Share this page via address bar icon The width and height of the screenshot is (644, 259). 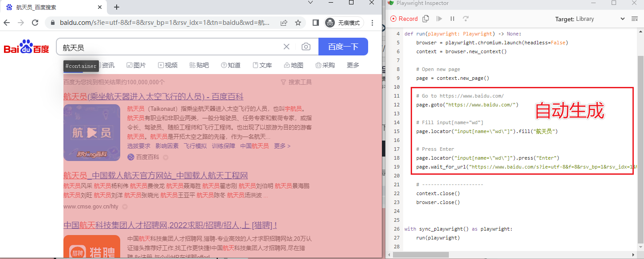point(283,23)
